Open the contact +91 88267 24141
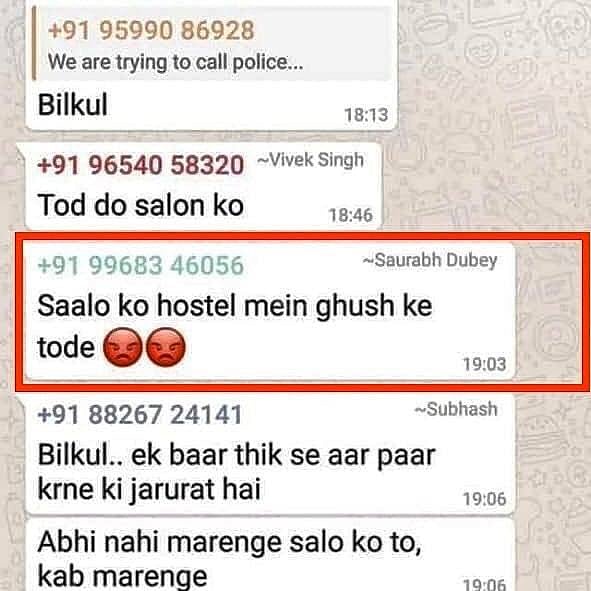This screenshot has width=591, height=591. click(140, 414)
